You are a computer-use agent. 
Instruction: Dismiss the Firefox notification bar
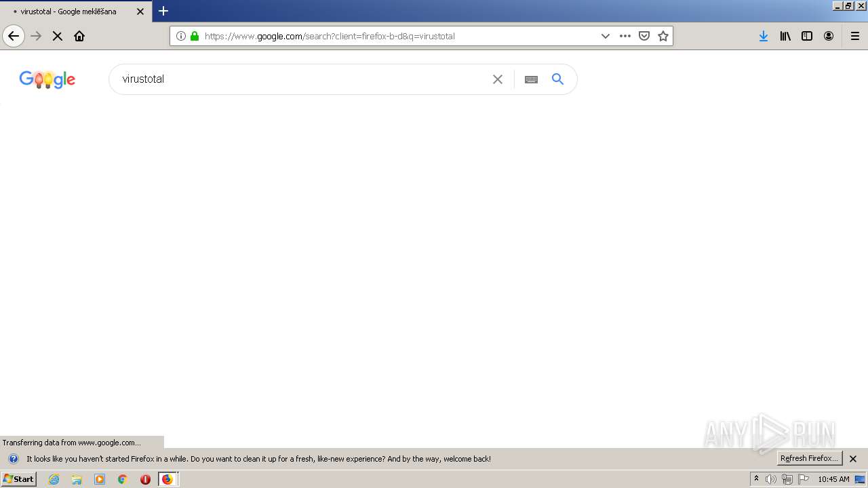tap(853, 459)
